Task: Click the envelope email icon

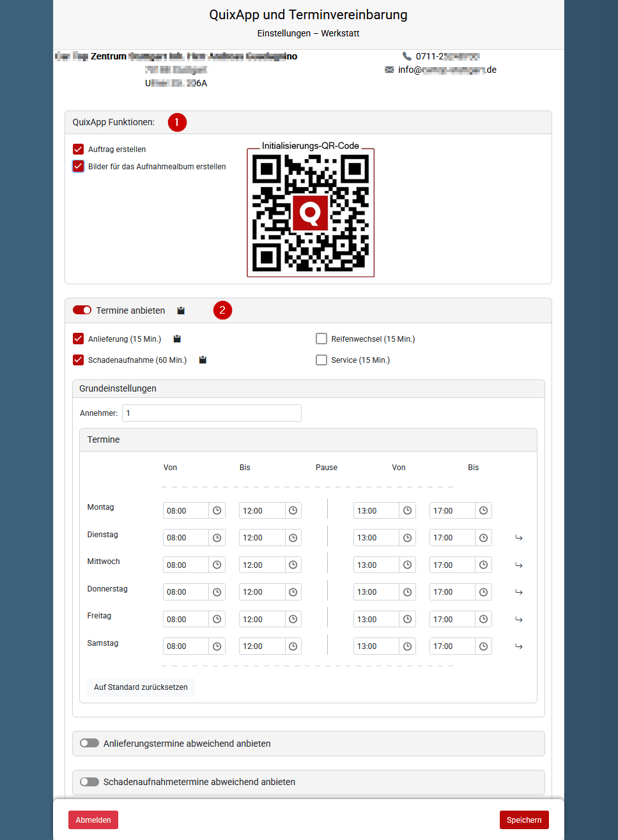Action: click(x=389, y=70)
